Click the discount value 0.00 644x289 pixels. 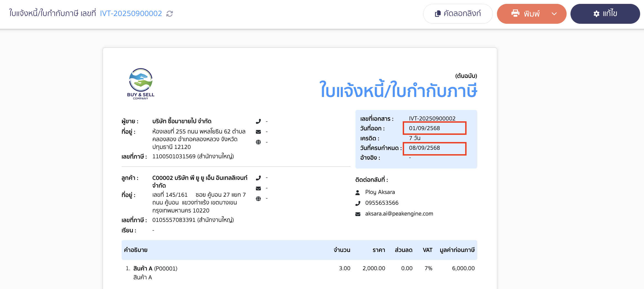(x=407, y=268)
